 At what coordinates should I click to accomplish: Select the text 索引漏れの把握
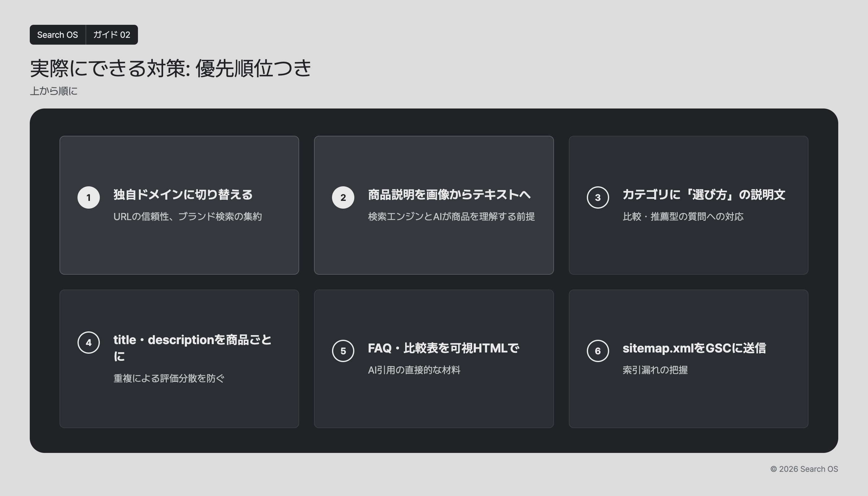click(655, 370)
